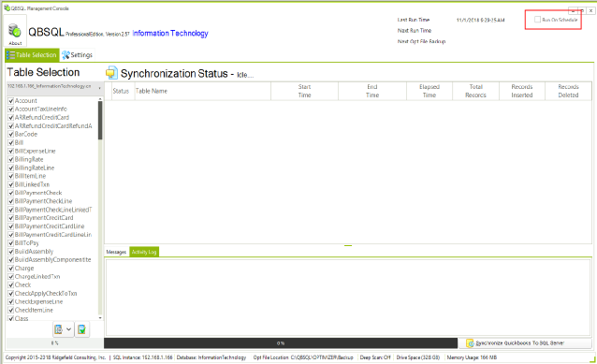This screenshot has height=364, width=597.
Task: Click the table list scrollbar thumb
Action: pyautogui.click(x=100, y=121)
